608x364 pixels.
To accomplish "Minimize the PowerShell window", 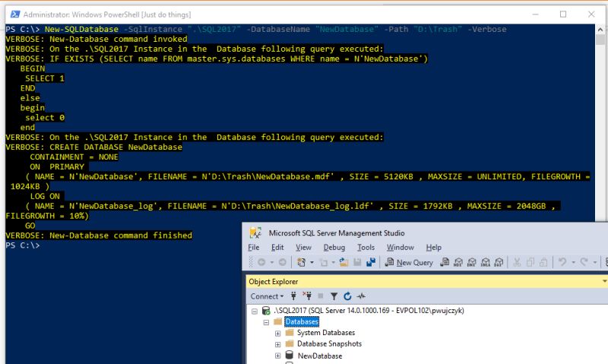I will pyautogui.click(x=536, y=14).
